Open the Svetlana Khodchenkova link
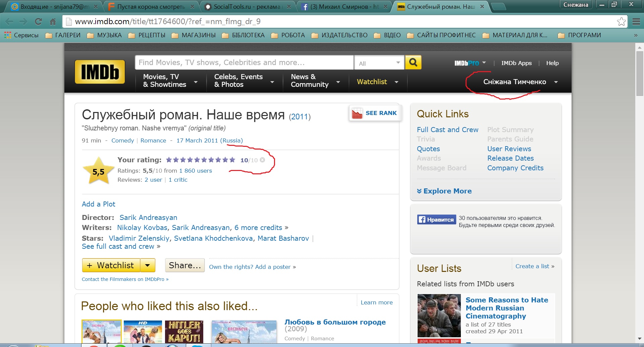 pos(213,238)
